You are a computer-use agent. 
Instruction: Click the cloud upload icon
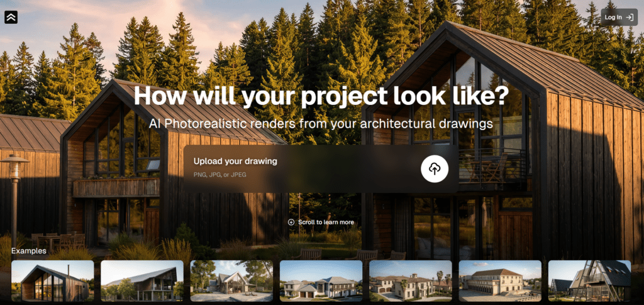coord(434,169)
